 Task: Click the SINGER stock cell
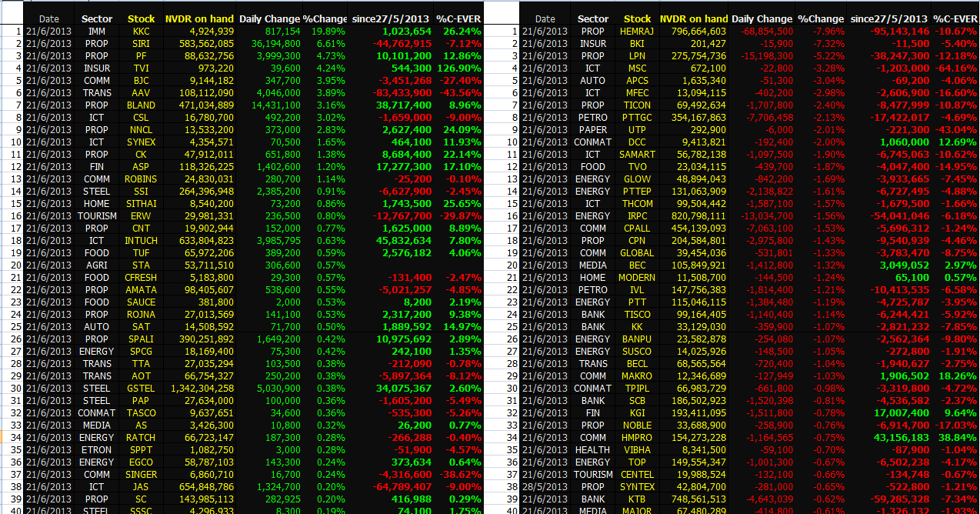[x=142, y=475]
